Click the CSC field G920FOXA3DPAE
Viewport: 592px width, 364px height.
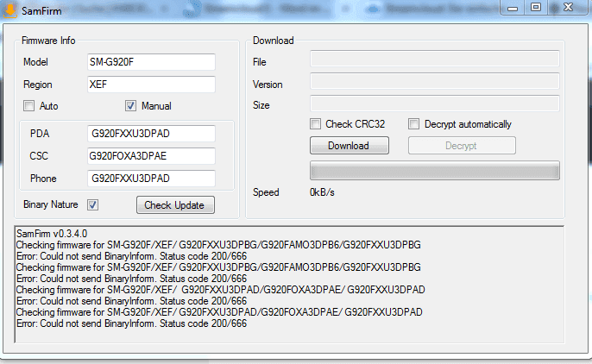pos(151,156)
